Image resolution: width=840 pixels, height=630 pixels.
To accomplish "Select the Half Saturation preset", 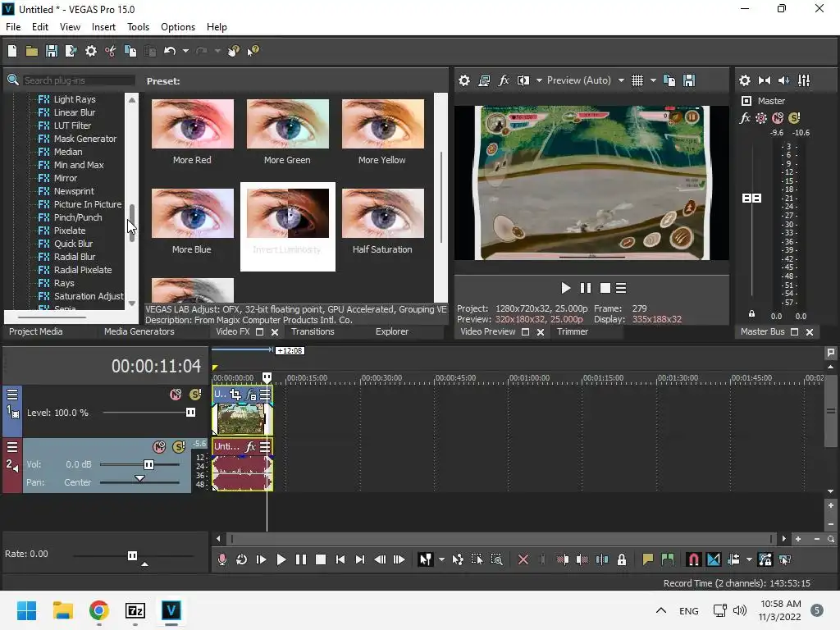I will coord(382,213).
